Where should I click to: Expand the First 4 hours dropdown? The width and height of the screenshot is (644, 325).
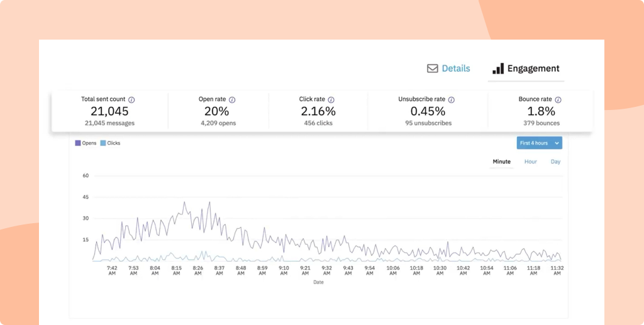(x=539, y=143)
